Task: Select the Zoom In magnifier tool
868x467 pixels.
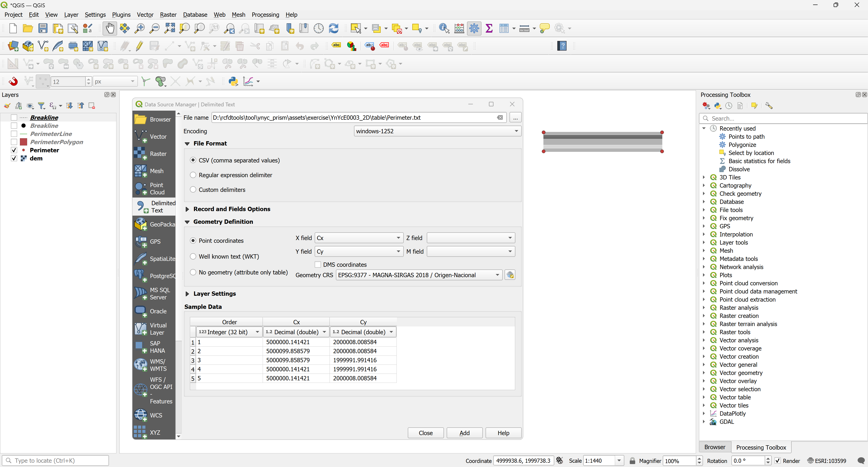Action: pos(139,28)
